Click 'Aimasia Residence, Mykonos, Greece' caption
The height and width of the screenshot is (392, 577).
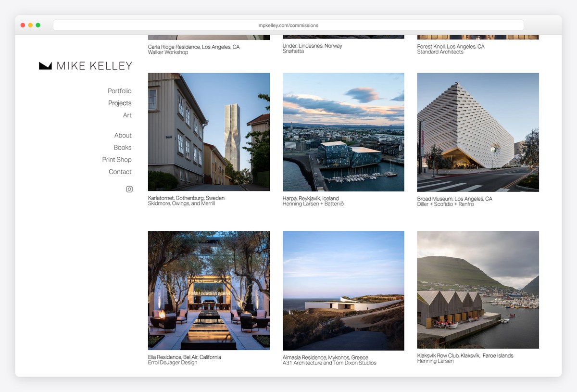[326, 358]
